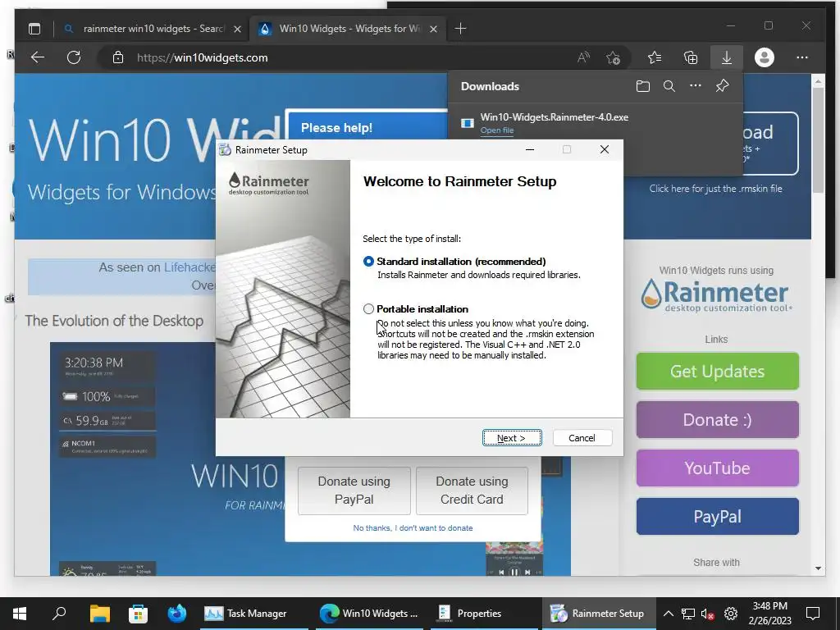
Task: Refresh the win10widgets page
Action: pyautogui.click(x=74, y=57)
